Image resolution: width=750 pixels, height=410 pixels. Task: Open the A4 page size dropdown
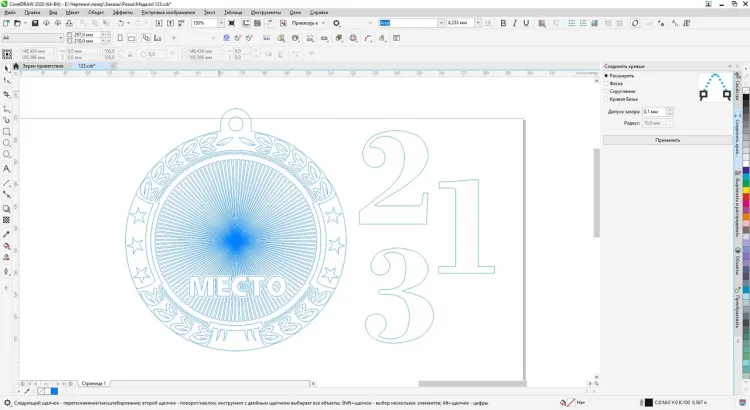click(61, 38)
